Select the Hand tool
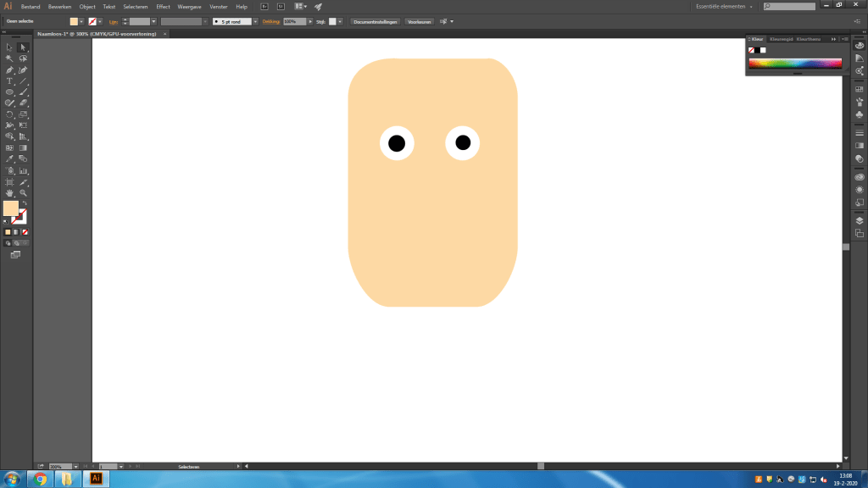Screen dimensions: 868x488 coord(9,193)
